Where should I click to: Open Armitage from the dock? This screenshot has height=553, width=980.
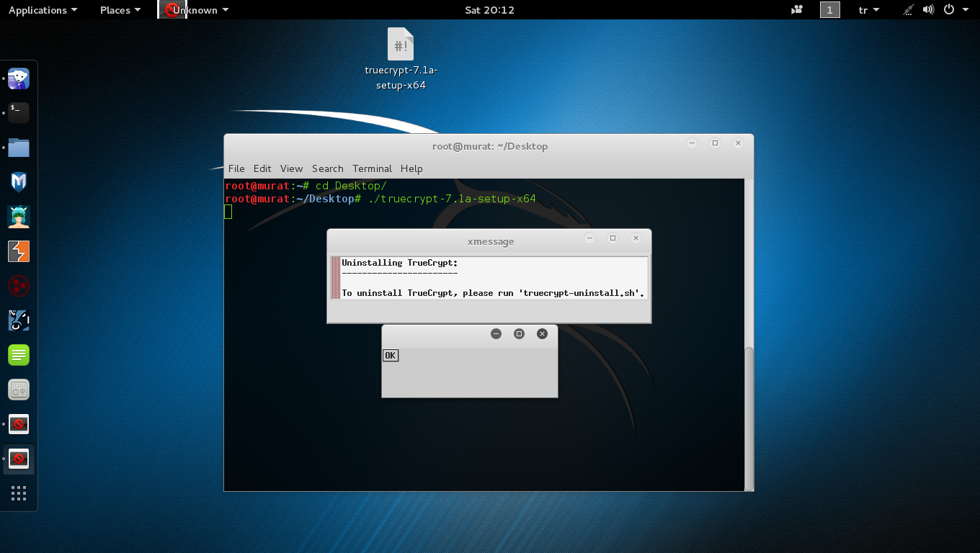point(19,217)
